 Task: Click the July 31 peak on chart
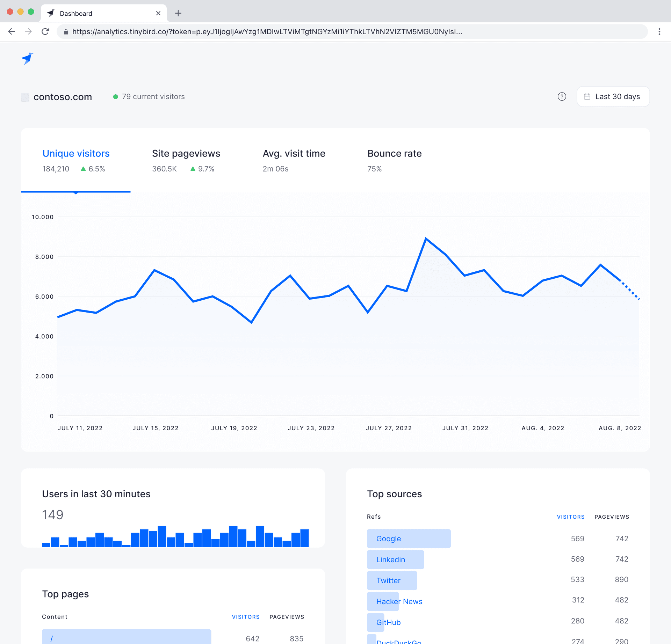click(x=426, y=239)
